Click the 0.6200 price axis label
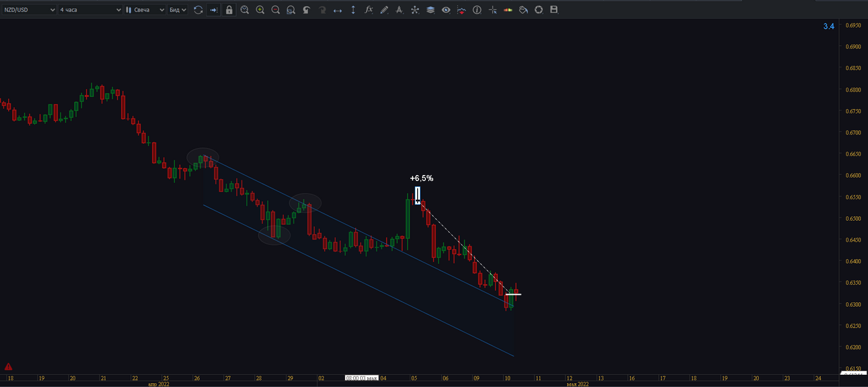The width and height of the screenshot is (868, 387). click(x=853, y=347)
